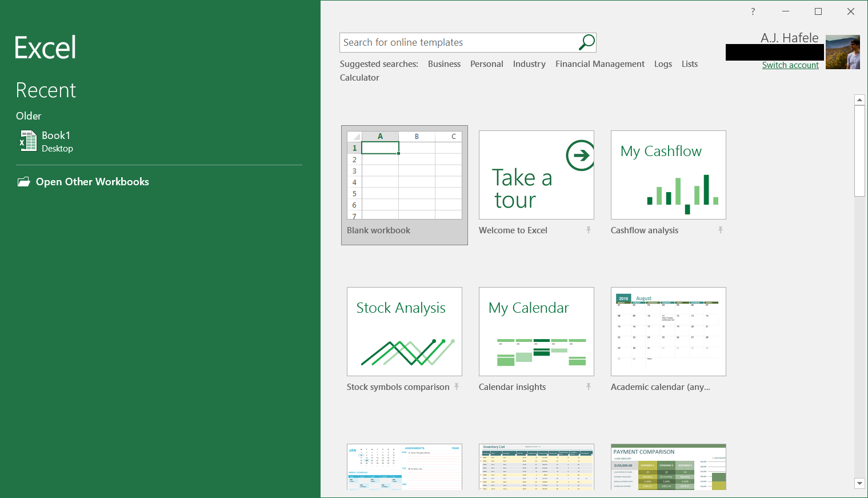Focus the online templates search box
This screenshot has height=498, width=868.
coord(460,42)
